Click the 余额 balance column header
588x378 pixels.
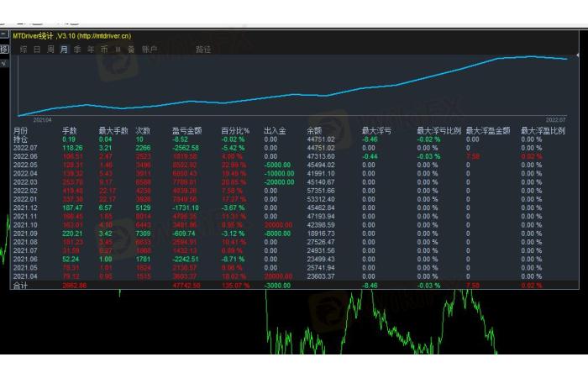point(314,131)
